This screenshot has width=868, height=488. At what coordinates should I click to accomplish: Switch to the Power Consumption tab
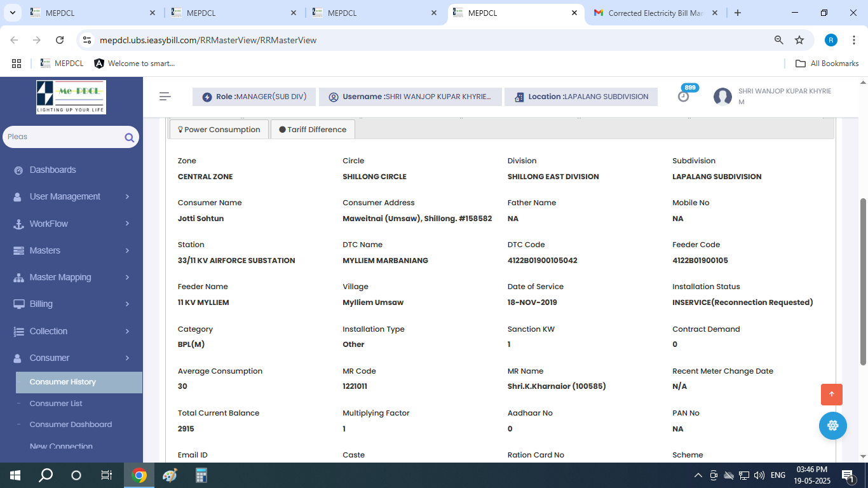[x=219, y=129]
